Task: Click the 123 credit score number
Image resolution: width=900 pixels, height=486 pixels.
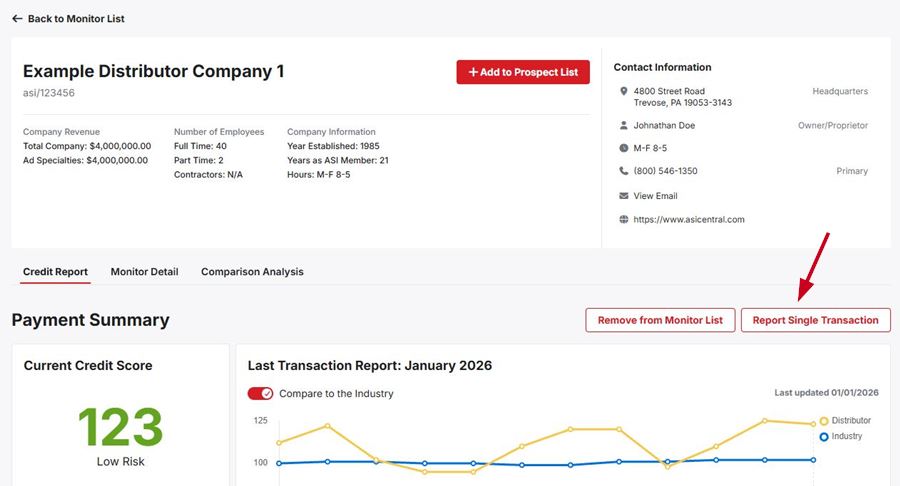Action: [x=120, y=428]
